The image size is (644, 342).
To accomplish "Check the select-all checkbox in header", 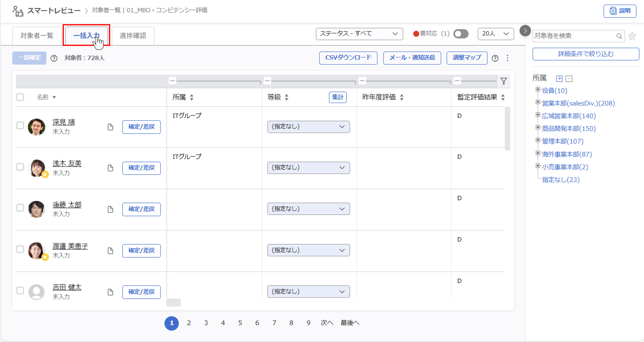I will [20, 97].
